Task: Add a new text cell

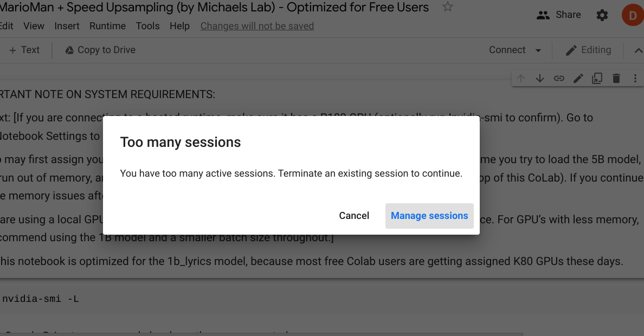Action: (x=24, y=49)
